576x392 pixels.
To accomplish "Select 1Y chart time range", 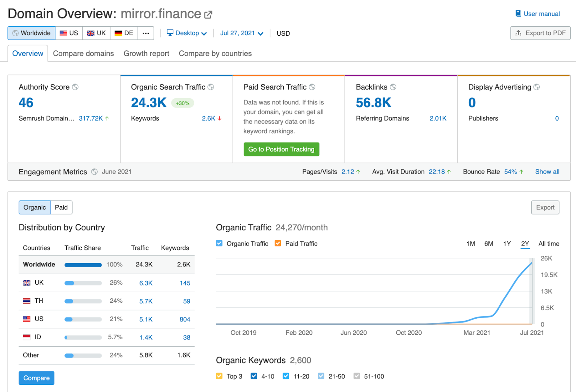I will pyautogui.click(x=507, y=244).
